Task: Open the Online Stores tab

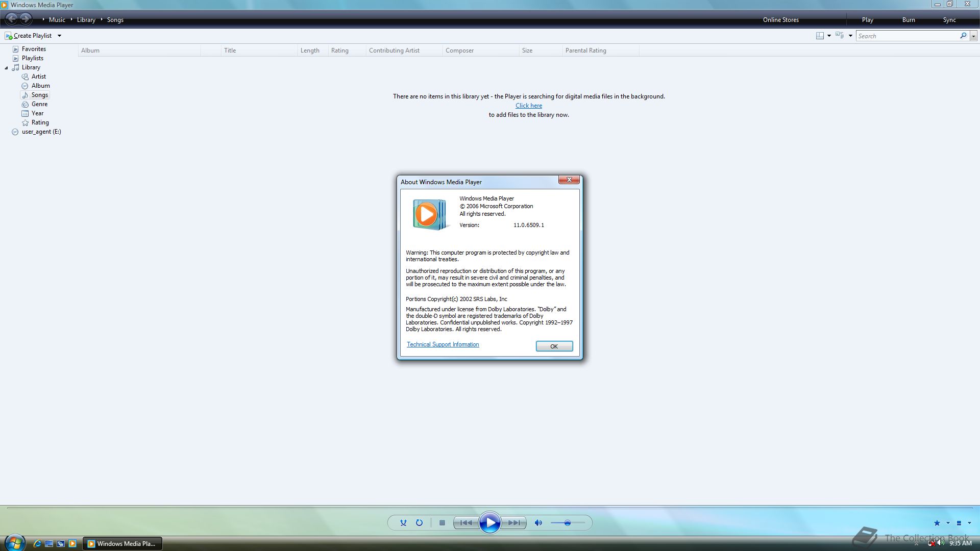Action: pos(780,20)
